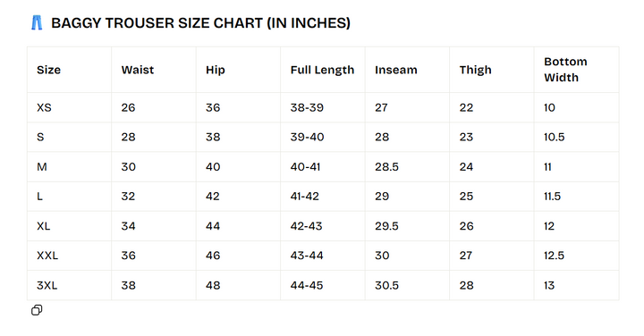Select the Hip column header
This screenshot has height=336, width=644.
[216, 70]
